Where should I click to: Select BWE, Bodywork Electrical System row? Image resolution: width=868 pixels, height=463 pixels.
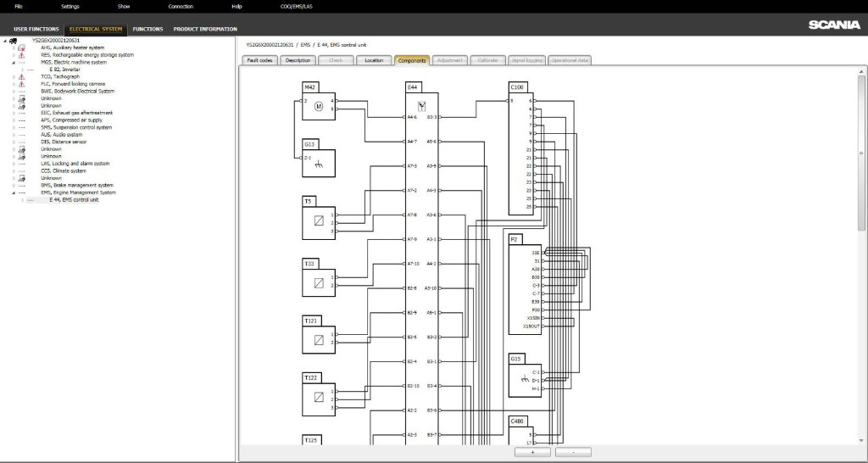click(x=77, y=92)
